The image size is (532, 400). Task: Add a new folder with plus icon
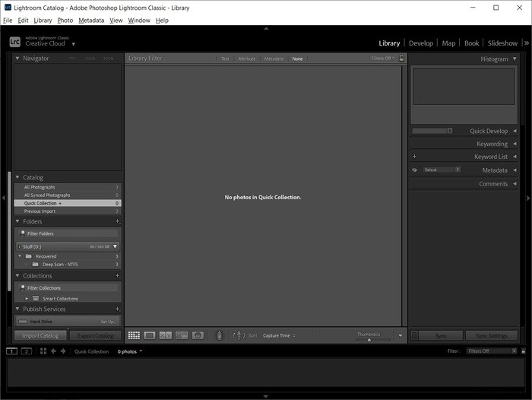tap(117, 221)
